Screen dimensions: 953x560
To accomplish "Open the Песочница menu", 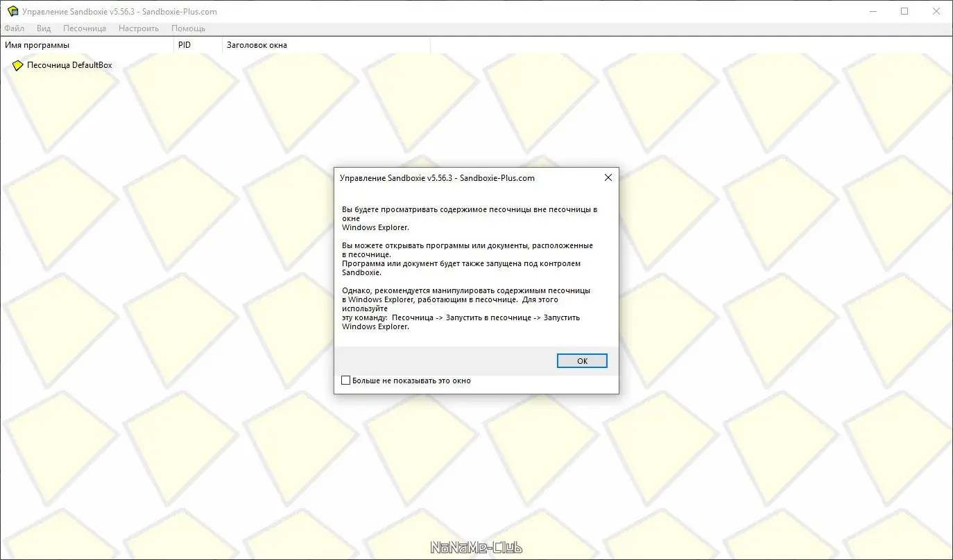I will point(85,28).
